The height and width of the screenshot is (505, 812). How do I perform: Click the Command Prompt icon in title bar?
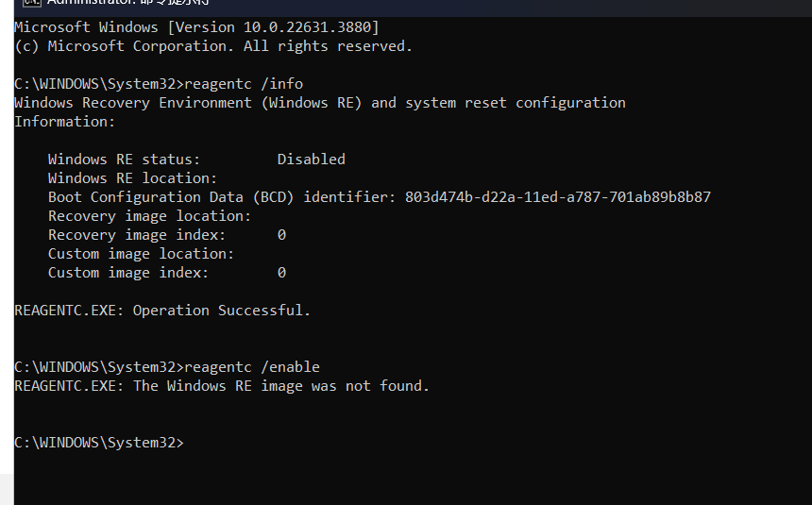(31, 2)
